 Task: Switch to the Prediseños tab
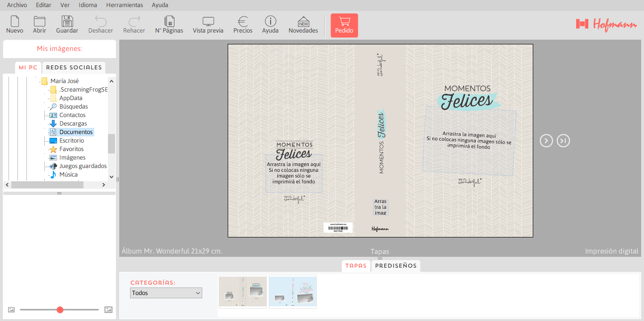tap(396, 266)
